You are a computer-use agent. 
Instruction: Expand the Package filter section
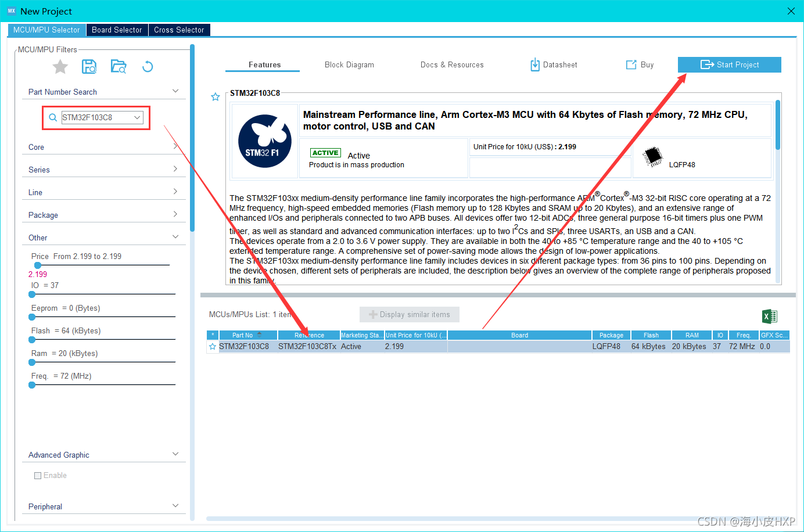tap(175, 214)
